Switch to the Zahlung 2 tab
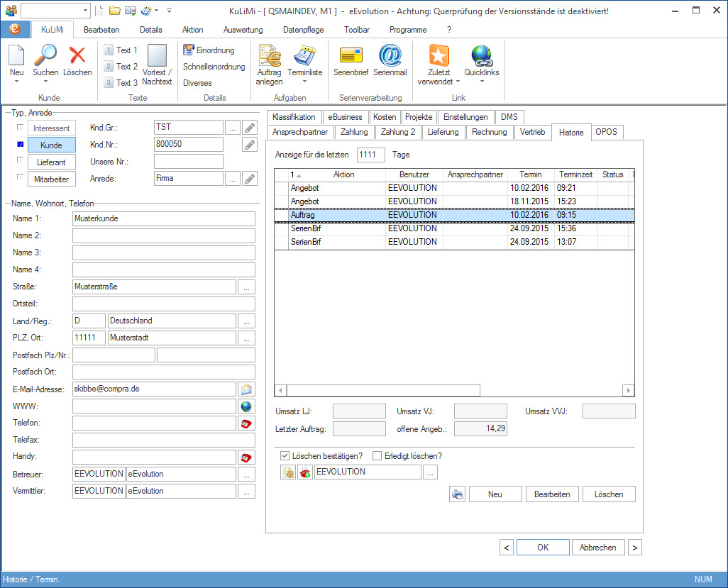 tap(398, 132)
